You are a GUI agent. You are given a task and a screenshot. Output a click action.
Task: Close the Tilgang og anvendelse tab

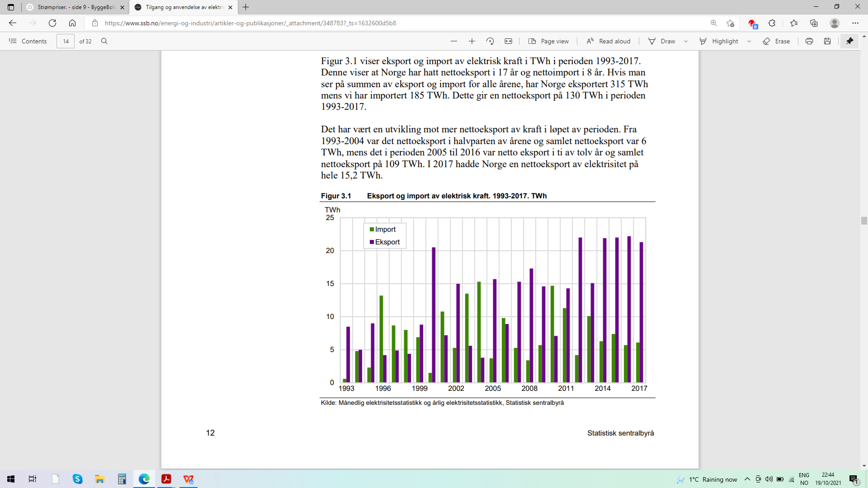click(230, 7)
